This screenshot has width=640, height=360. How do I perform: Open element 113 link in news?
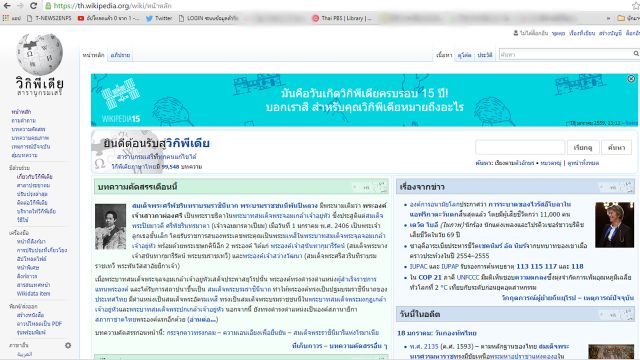(x=522, y=266)
